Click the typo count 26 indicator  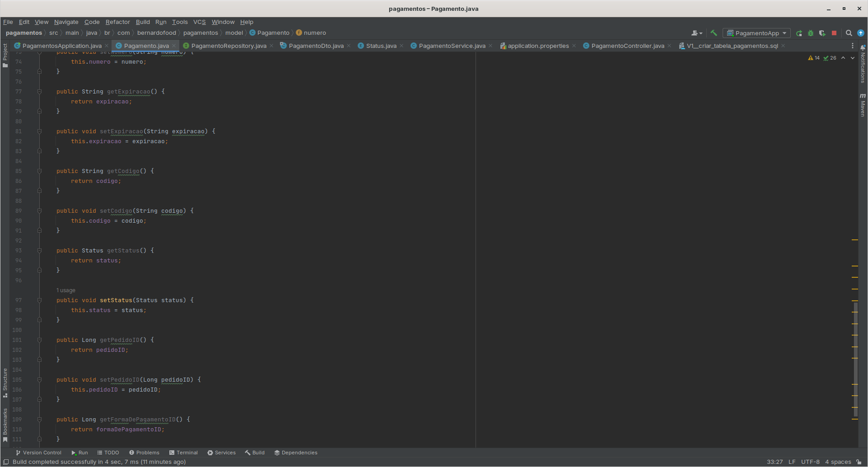[830, 58]
